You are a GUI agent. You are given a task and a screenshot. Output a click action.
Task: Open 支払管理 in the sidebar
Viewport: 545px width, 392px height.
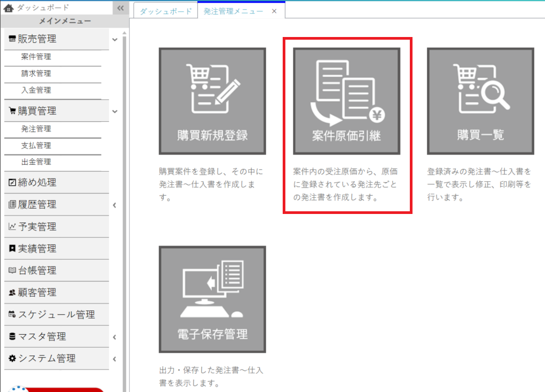[x=36, y=146]
